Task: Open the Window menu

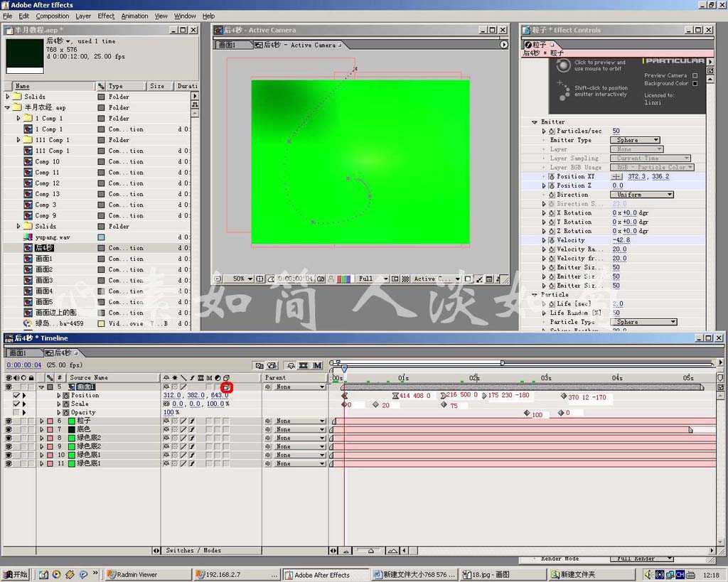Action: 185,16
